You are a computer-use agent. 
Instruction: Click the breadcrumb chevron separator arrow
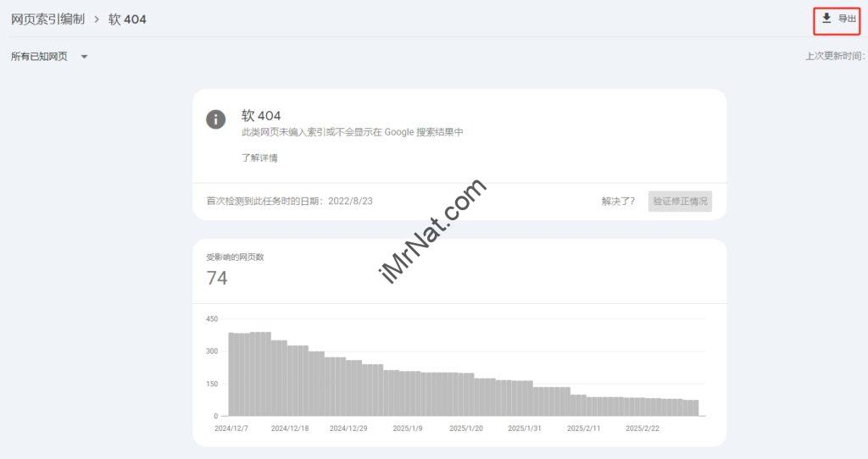click(97, 19)
